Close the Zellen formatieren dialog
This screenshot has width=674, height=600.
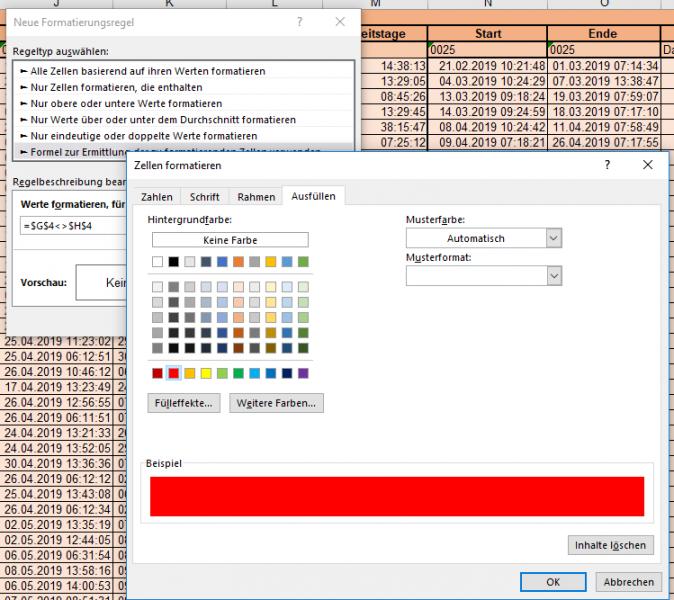[x=647, y=165]
